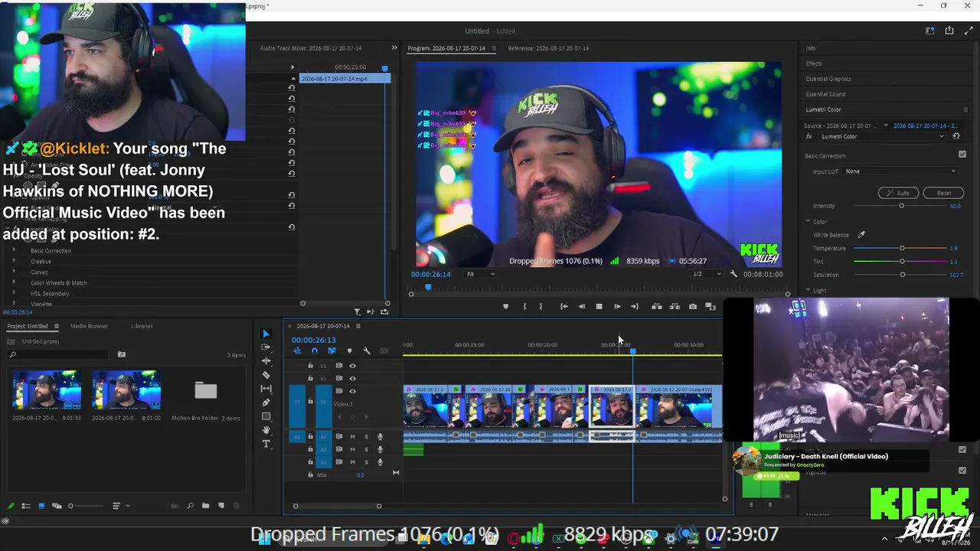Select the Selection tool in timeline toolbar
This screenshot has width=980, height=551.
click(x=266, y=334)
